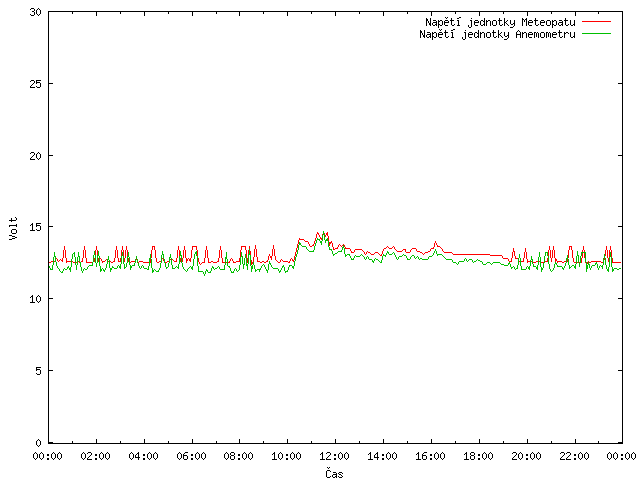This screenshot has height=480, width=640.
Task: Click the y-axis value 20
Action: coord(36,156)
